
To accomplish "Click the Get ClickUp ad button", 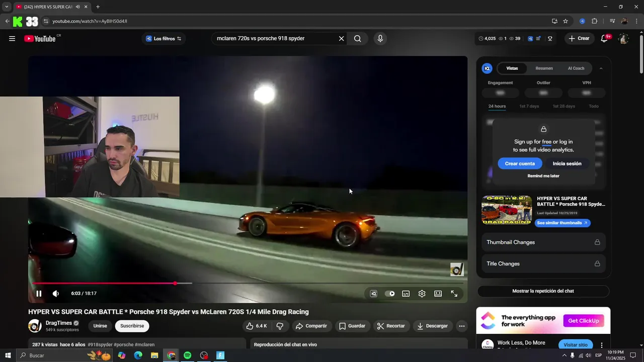I will pyautogui.click(x=584, y=321).
